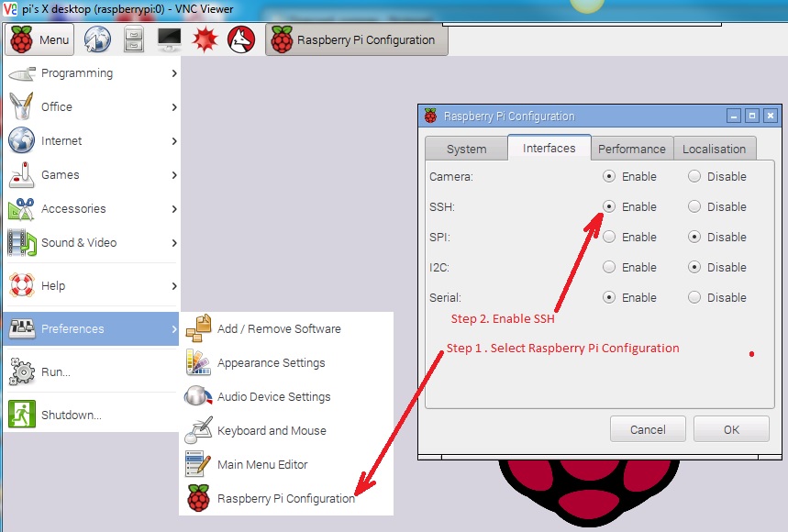
Task: Confirm settings with the OK button
Action: (731, 429)
